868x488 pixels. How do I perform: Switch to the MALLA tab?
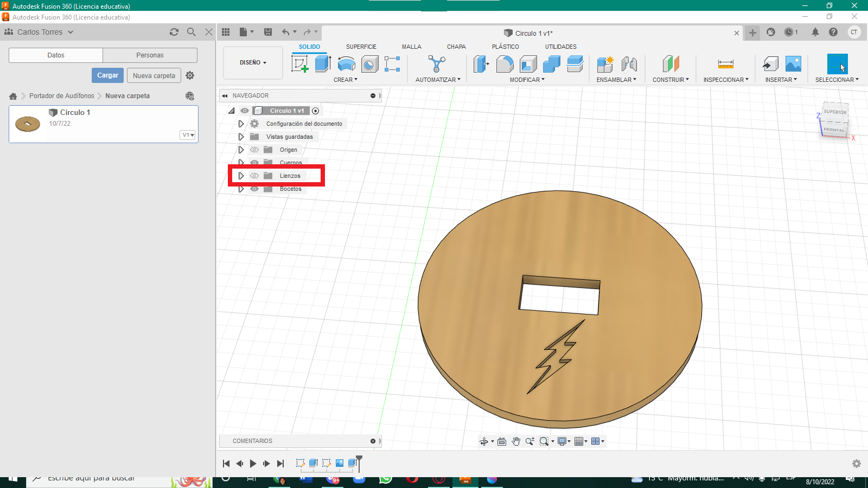click(412, 47)
